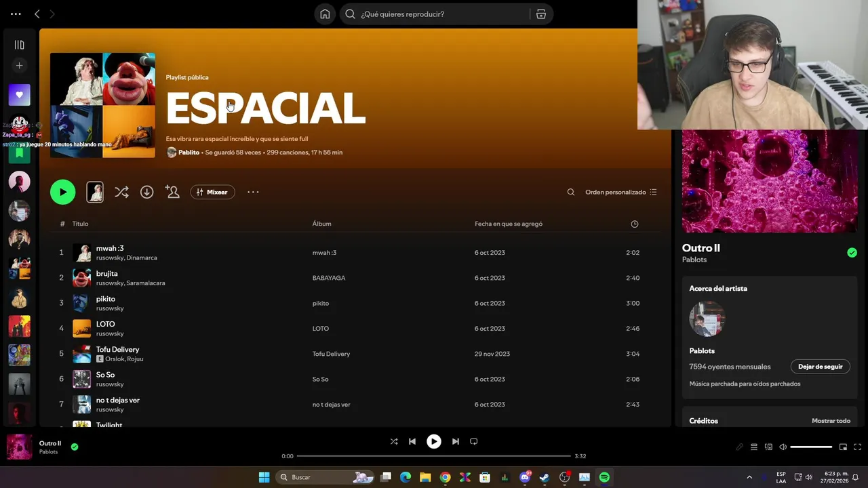The height and width of the screenshot is (488, 868).
Task: Enter full screen player view
Action: pyautogui.click(x=858, y=447)
